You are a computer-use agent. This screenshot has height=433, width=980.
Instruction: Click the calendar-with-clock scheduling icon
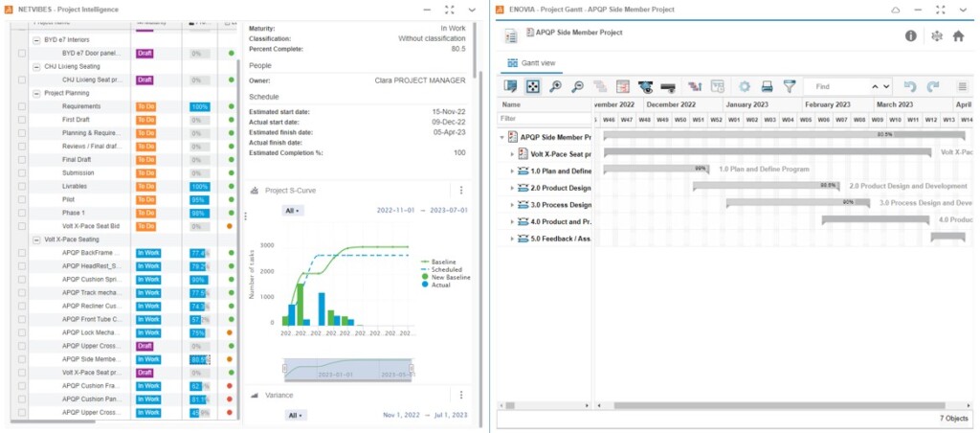(x=718, y=86)
